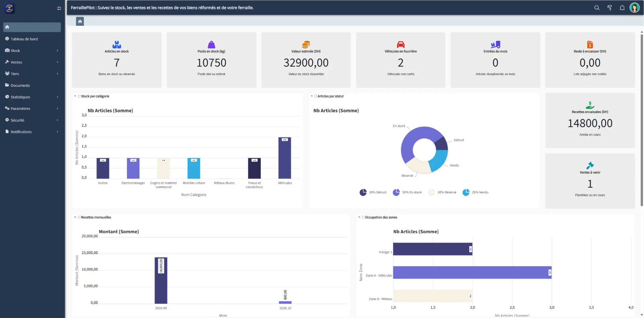Expand the Paramètres submenu chevron
644x318 pixels.
(57, 109)
